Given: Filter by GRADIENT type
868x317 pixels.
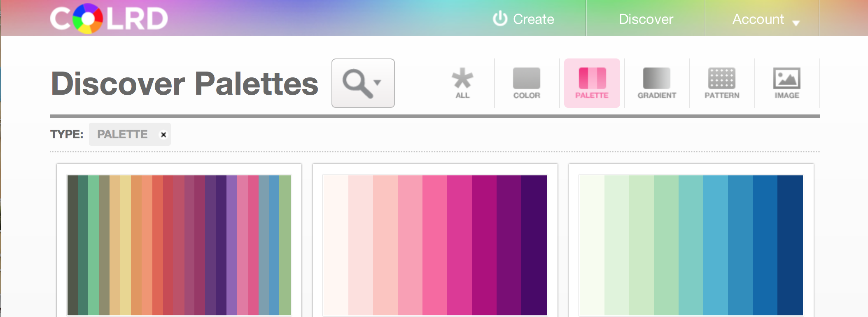Looking at the screenshot, I should click(657, 83).
